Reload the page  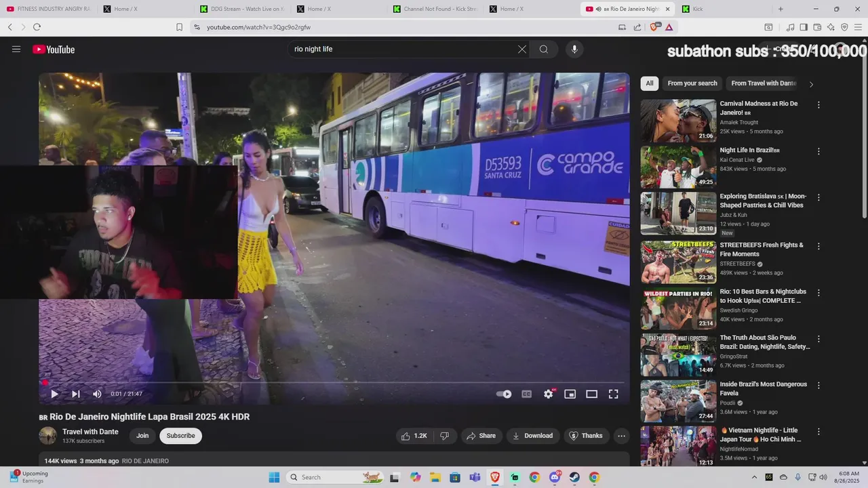(37, 27)
